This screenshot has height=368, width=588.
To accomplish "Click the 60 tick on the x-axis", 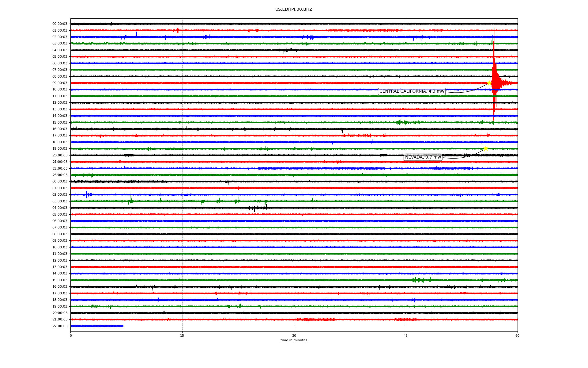I will click(517, 335).
